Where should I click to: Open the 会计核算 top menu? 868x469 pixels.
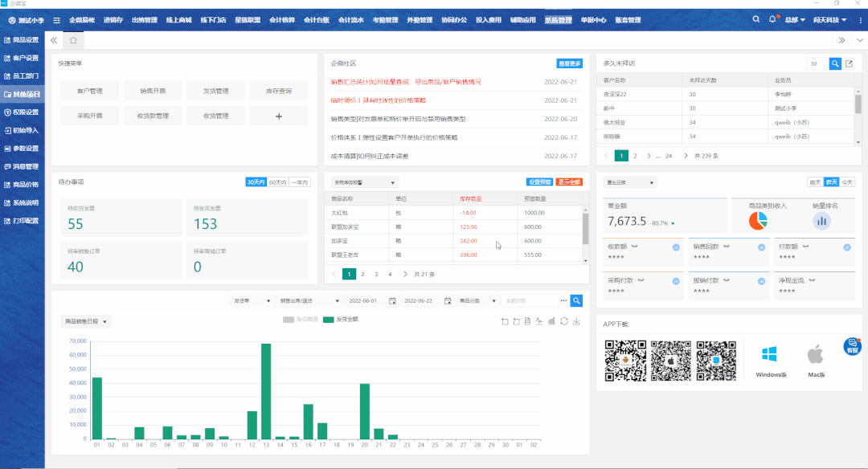tap(281, 20)
